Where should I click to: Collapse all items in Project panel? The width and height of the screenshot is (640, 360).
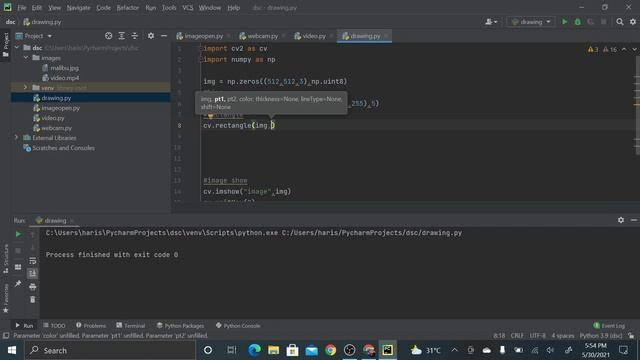[x=135, y=36]
